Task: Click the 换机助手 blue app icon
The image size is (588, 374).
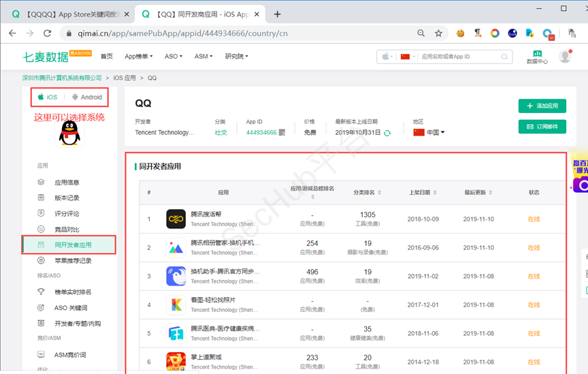Action: pos(176,276)
